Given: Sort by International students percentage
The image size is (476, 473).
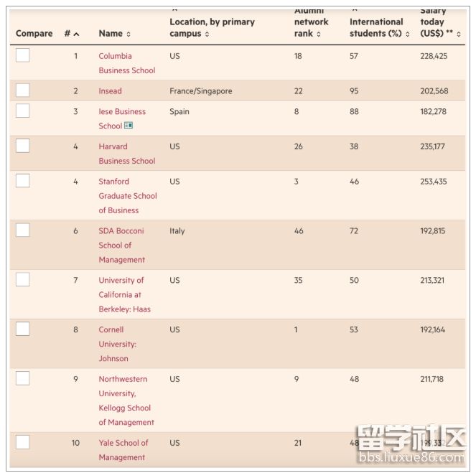Looking at the screenshot, I should [408, 34].
